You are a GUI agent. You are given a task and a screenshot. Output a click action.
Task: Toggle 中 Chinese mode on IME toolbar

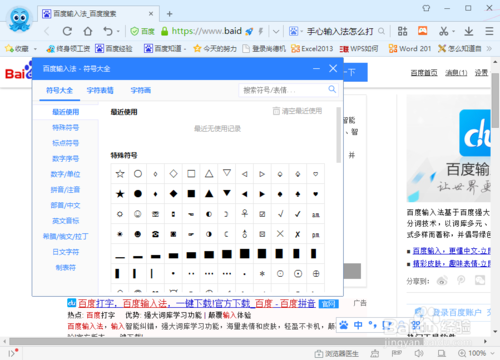click(358, 325)
